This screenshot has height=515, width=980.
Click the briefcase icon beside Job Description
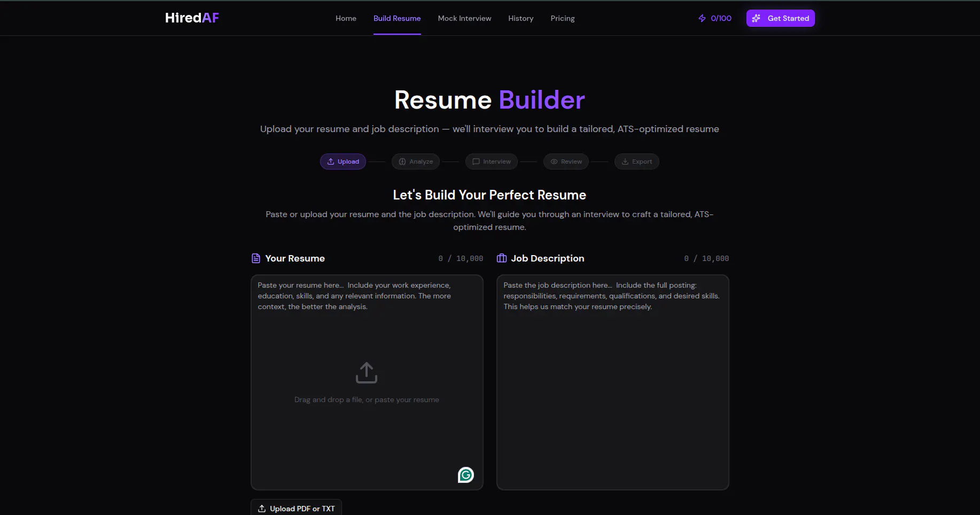coord(502,258)
